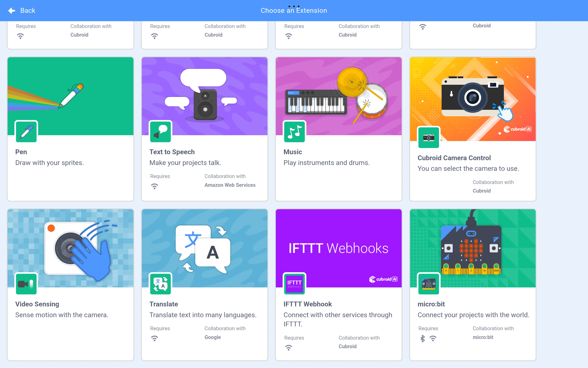
Task: Open the micro:bit board artwork
Action: click(473, 248)
